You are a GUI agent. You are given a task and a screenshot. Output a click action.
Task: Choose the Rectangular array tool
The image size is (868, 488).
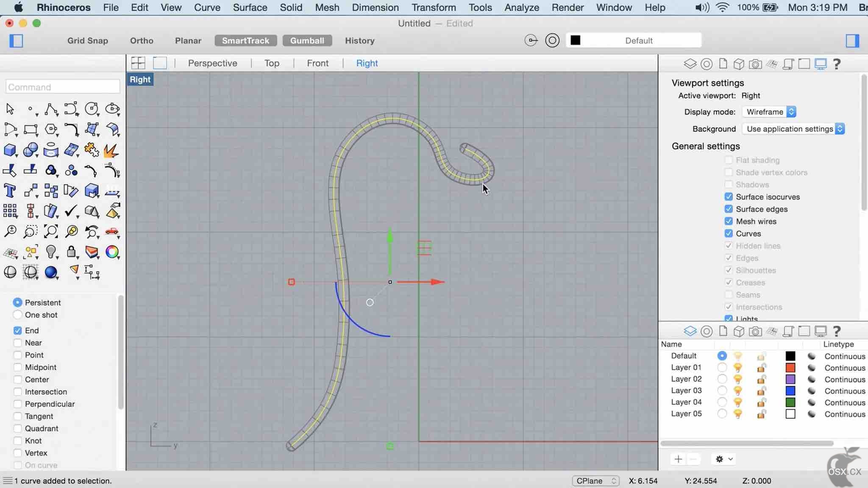tap(10, 211)
